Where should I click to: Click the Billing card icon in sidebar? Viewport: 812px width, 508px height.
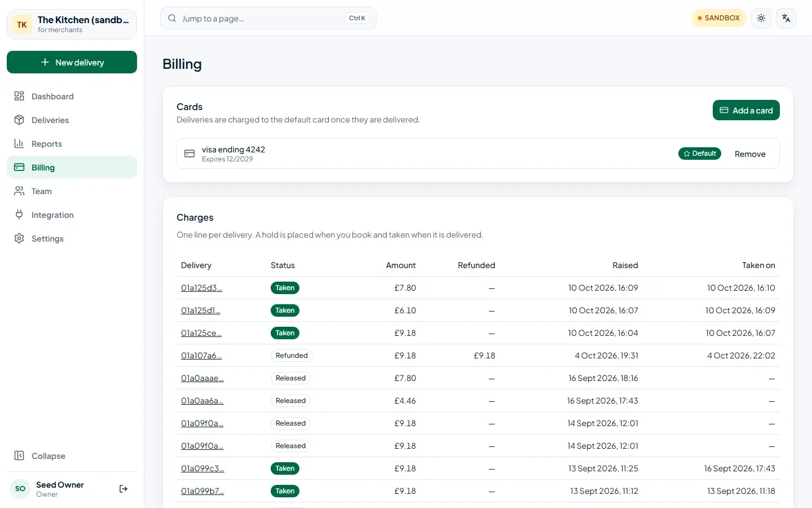click(19, 167)
